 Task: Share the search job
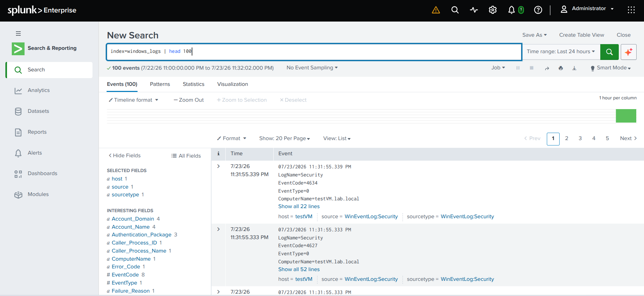coord(547,68)
